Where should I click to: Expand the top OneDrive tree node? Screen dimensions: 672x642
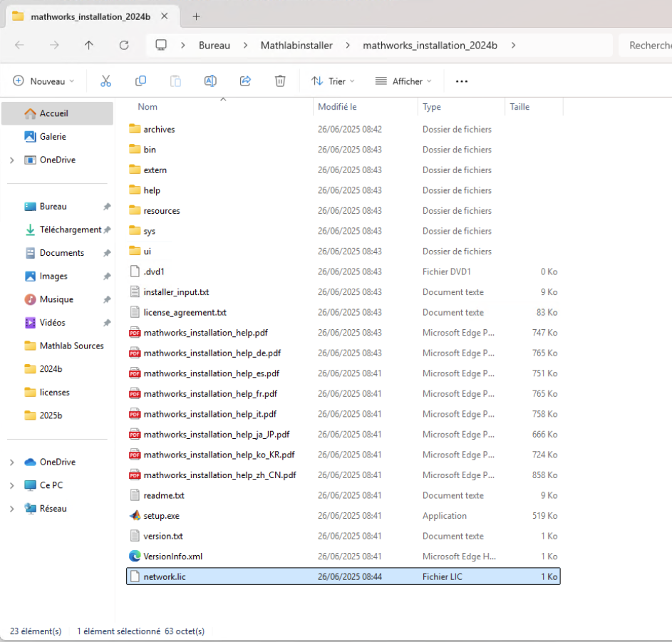tap(12, 160)
